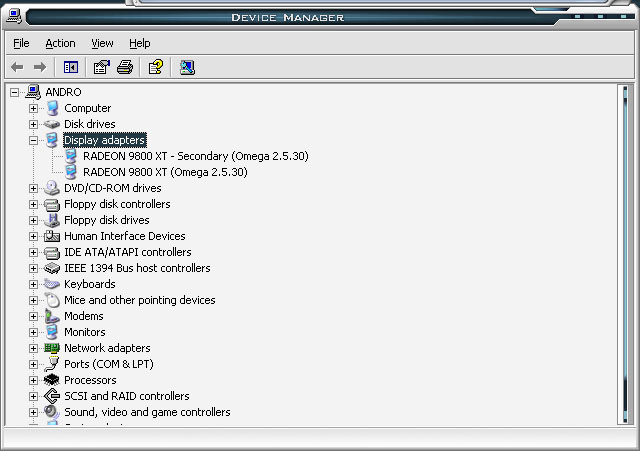Select the Mice and other pointing devices item

pyautogui.click(x=139, y=300)
